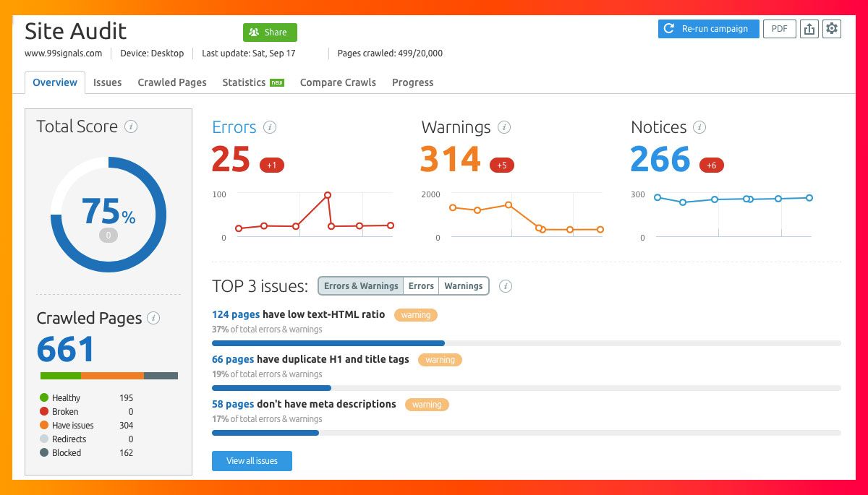Screen dimensions: 868x495
Task: Click the errors chart peak data point
Action: point(328,195)
